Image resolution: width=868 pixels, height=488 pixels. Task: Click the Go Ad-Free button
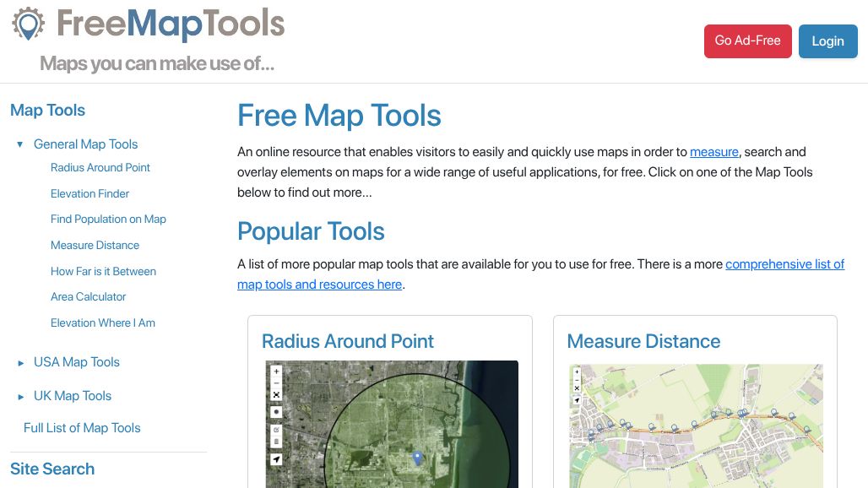(x=748, y=41)
